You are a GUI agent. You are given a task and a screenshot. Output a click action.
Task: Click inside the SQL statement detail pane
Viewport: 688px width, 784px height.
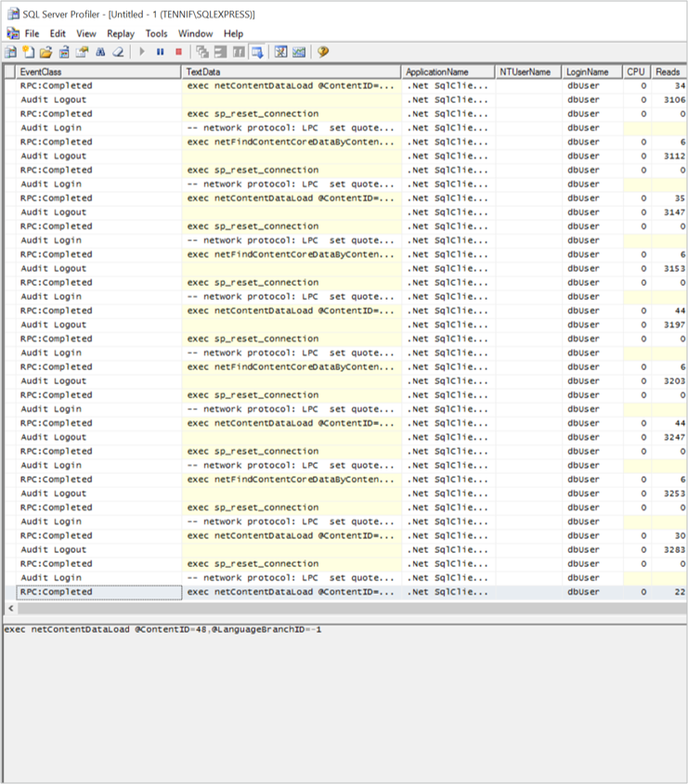click(x=344, y=705)
